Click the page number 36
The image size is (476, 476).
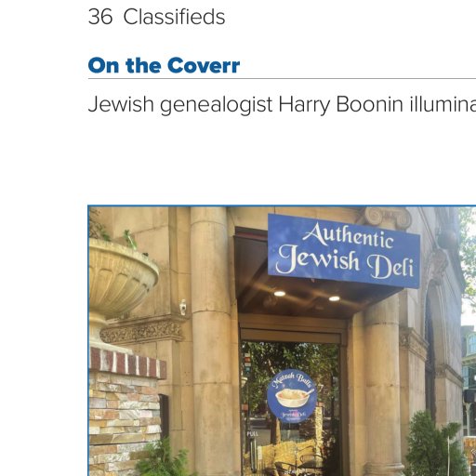[100, 17]
